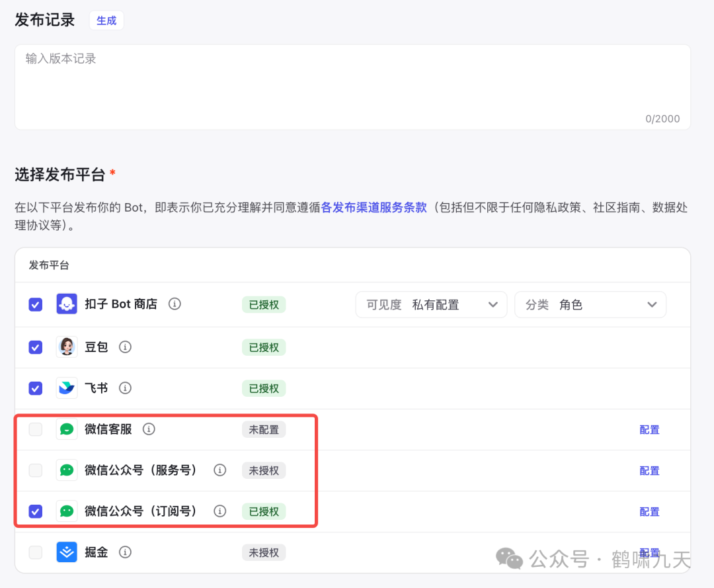Show info icon beside 掘金
This screenshot has height=588, width=714.
125,552
